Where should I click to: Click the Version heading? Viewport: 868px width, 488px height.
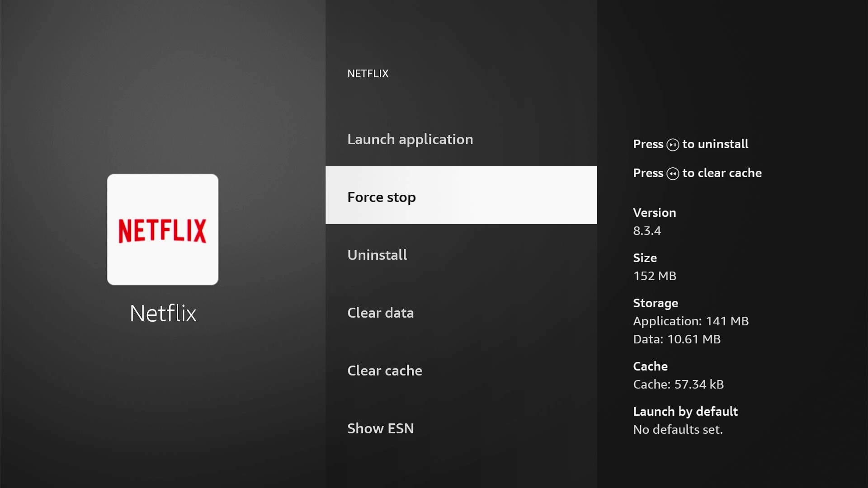tap(655, 213)
